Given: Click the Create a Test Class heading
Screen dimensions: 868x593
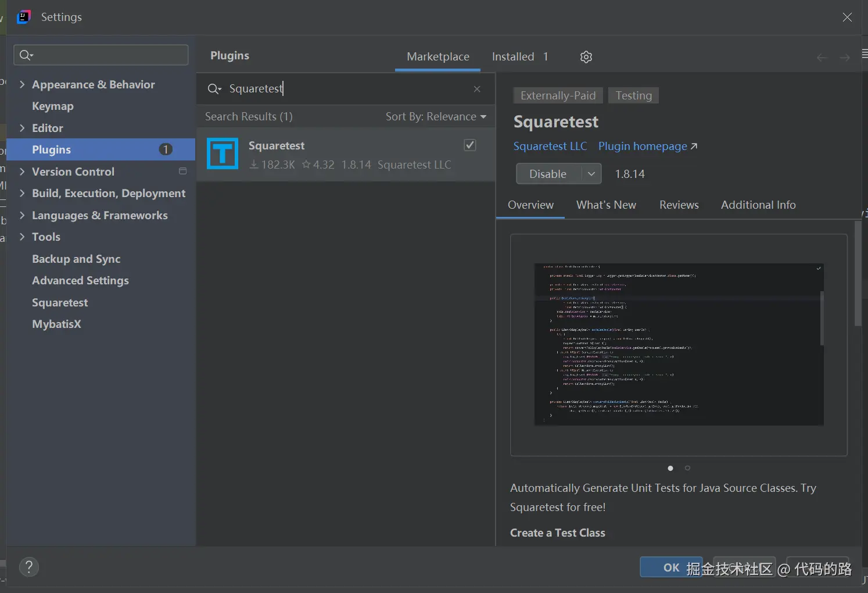Looking at the screenshot, I should 558,533.
